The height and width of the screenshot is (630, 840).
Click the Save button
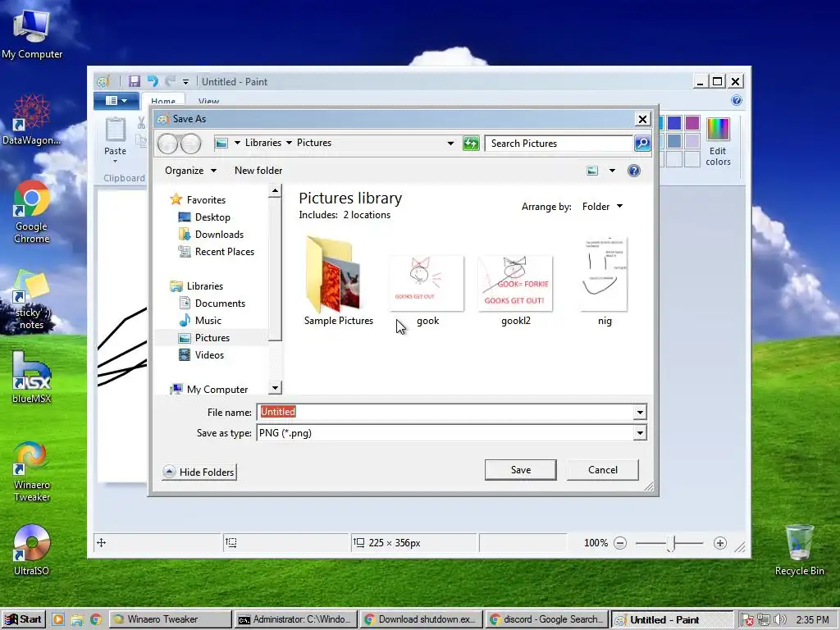(521, 470)
